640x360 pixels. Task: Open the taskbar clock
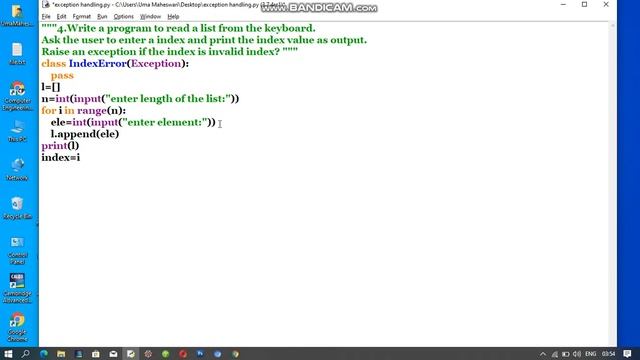pyautogui.click(x=608, y=354)
